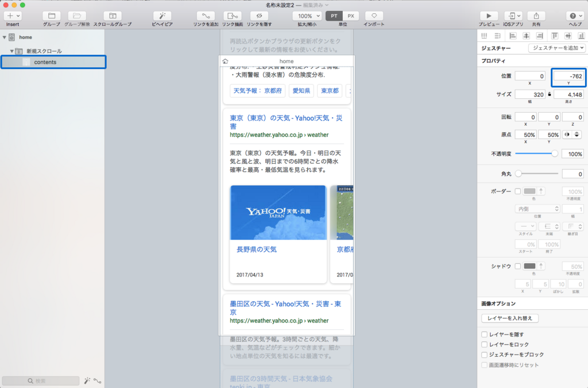Adjust the 不透明度 opacity slider
Screen dimensions: 588x388
[537, 153]
